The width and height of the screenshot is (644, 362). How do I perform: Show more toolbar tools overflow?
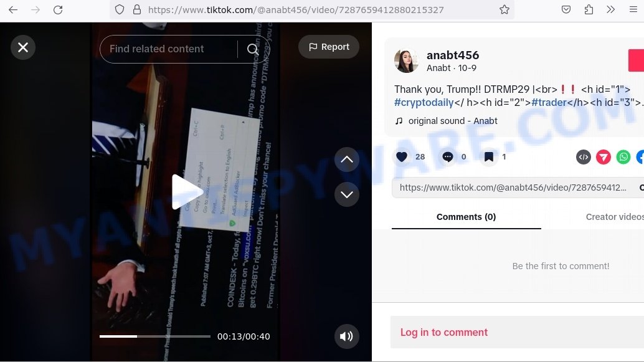611,9
